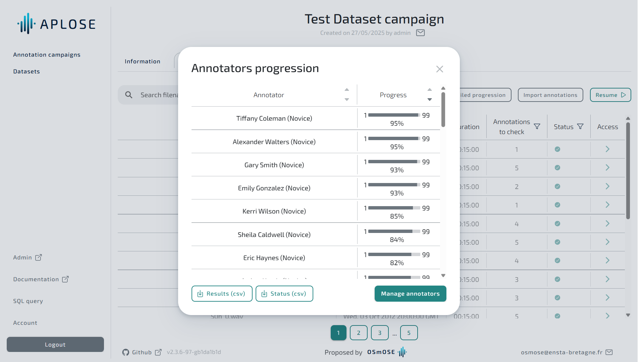The image size is (644, 362).
Task: Open the Github link in footer
Action: [142, 352]
